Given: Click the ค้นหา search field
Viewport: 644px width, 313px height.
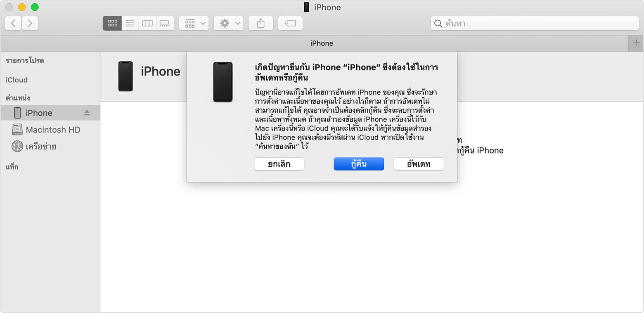Looking at the screenshot, I should [x=535, y=24].
